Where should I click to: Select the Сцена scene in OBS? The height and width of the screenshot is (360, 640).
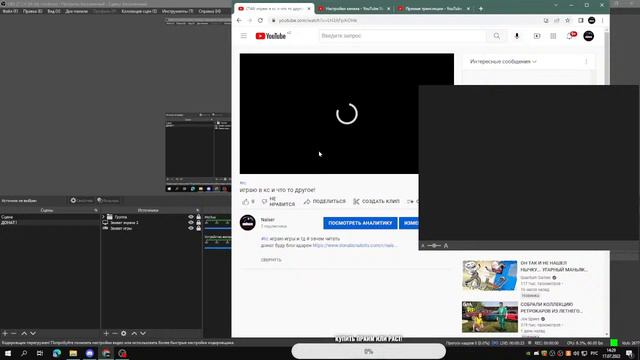click(x=50, y=217)
